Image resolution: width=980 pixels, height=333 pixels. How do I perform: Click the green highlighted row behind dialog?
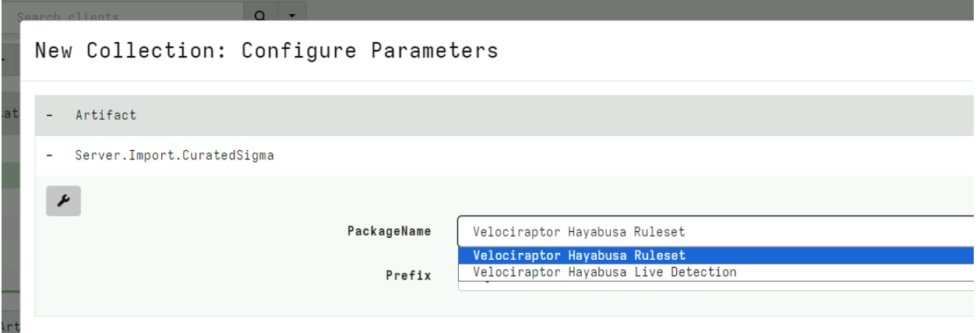coord(9,175)
